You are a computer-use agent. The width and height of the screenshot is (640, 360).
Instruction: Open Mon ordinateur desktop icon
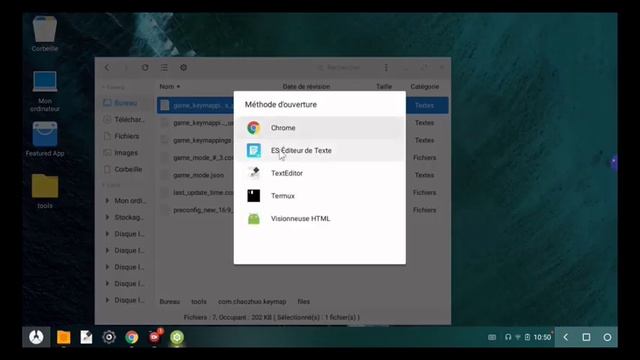pyautogui.click(x=45, y=91)
